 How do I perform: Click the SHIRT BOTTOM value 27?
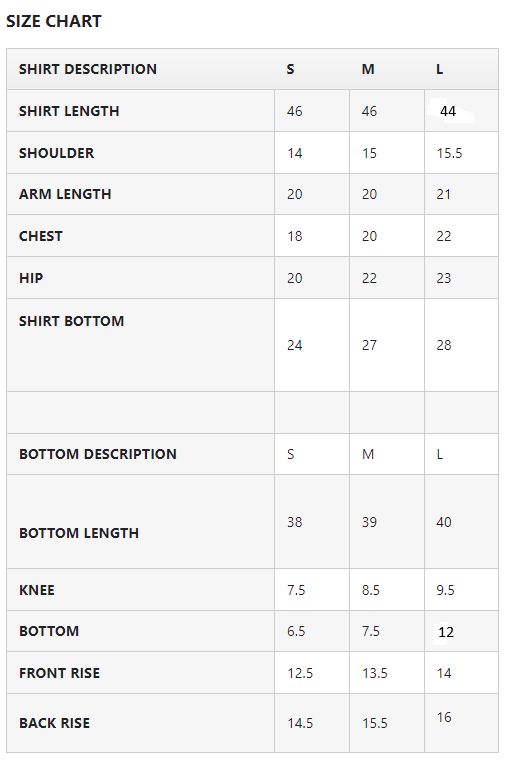click(x=369, y=345)
